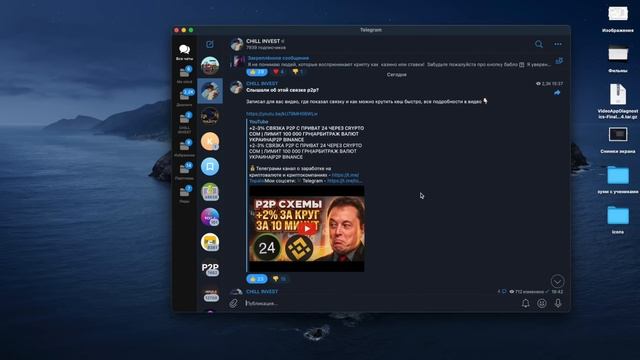Select the 'icons' folder on the desktop
640x360 pixels.
[x=618, y=220]
